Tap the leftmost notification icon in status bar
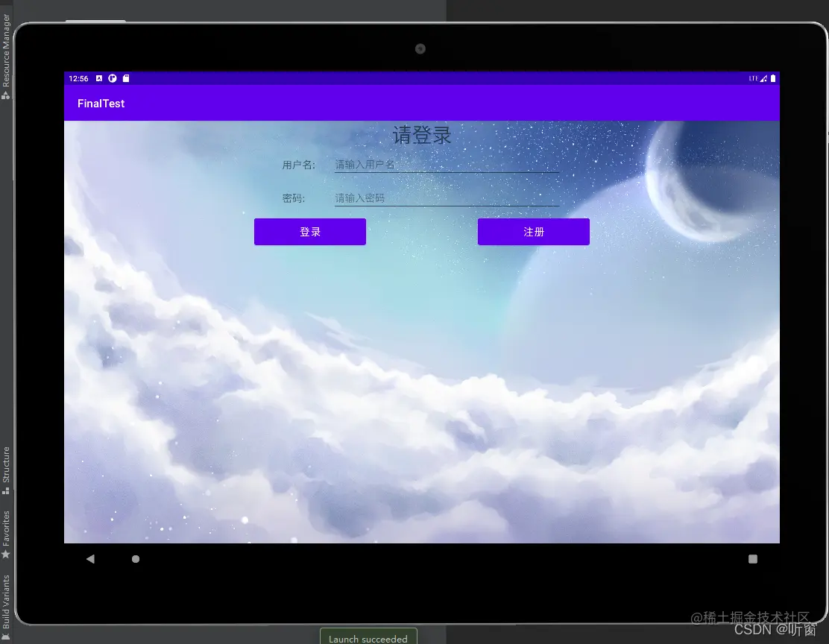Image resolution: width=829 pixels, height=644 pixels. (x=98, y=78)
